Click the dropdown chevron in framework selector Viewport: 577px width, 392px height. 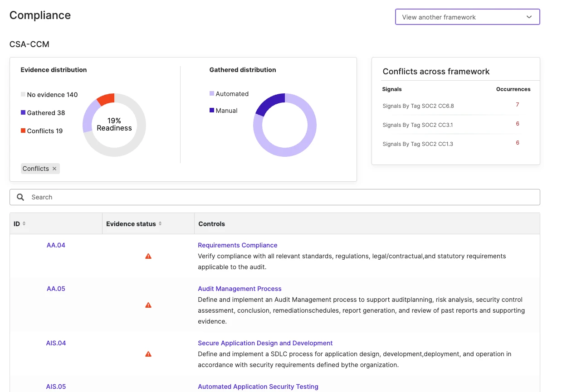[529, 17]
